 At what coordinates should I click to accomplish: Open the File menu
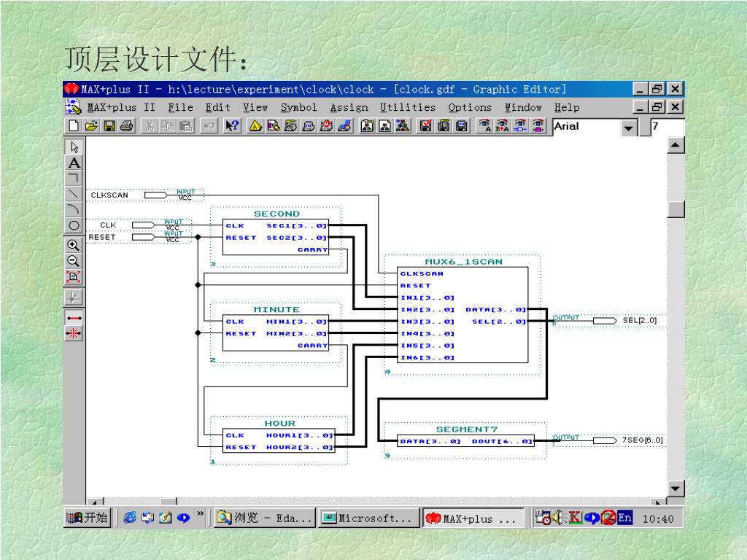(181, 107)
